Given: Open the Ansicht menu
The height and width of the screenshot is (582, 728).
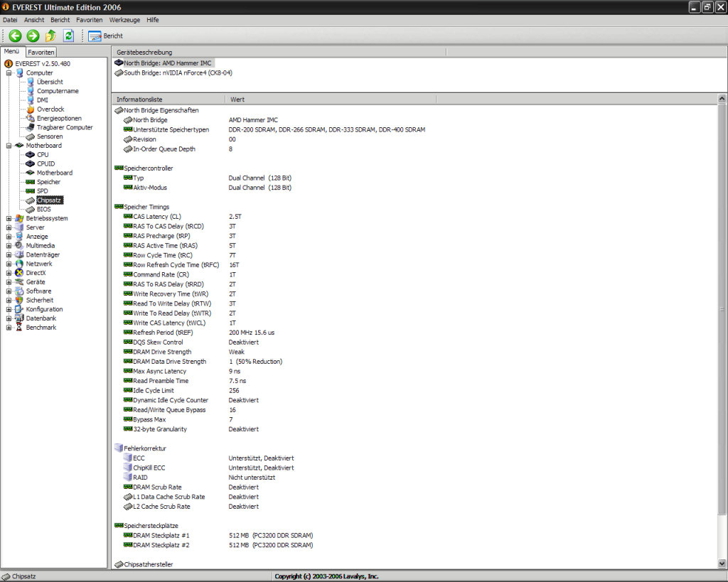Looking at the screenshot, I should [x=34, y=20].
